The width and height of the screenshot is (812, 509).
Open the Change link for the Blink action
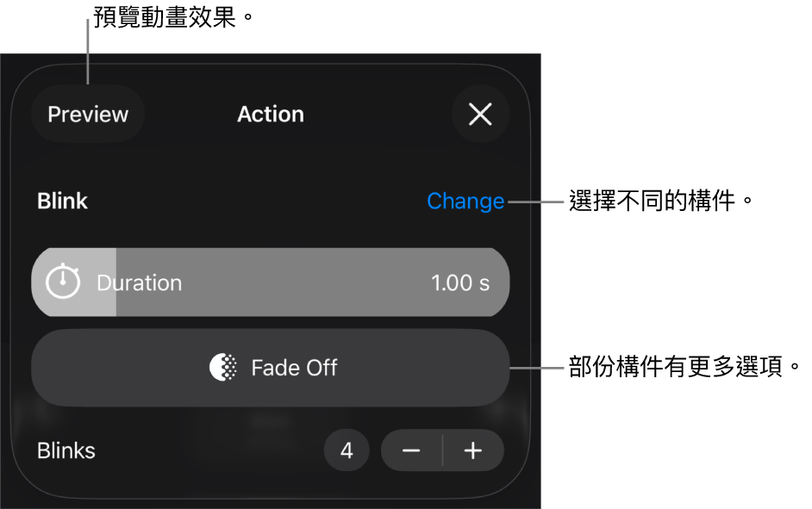(x=465, y=201)
